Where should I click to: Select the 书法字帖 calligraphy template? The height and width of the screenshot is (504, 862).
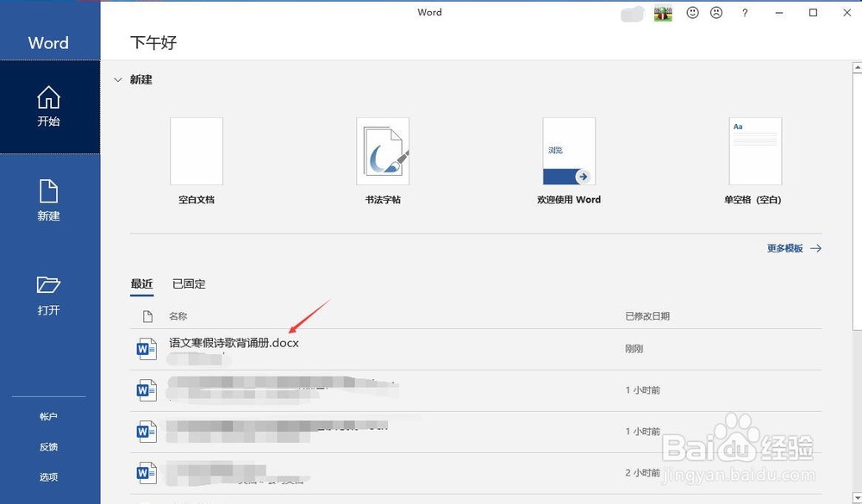coord(383,161)
